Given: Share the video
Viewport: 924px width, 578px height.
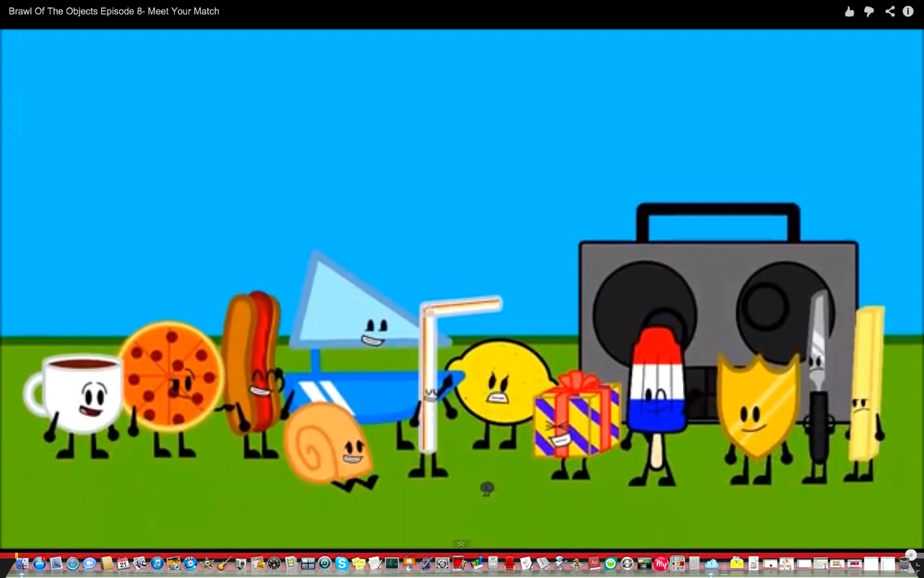Looking at the screenshot, I should 889,11.
